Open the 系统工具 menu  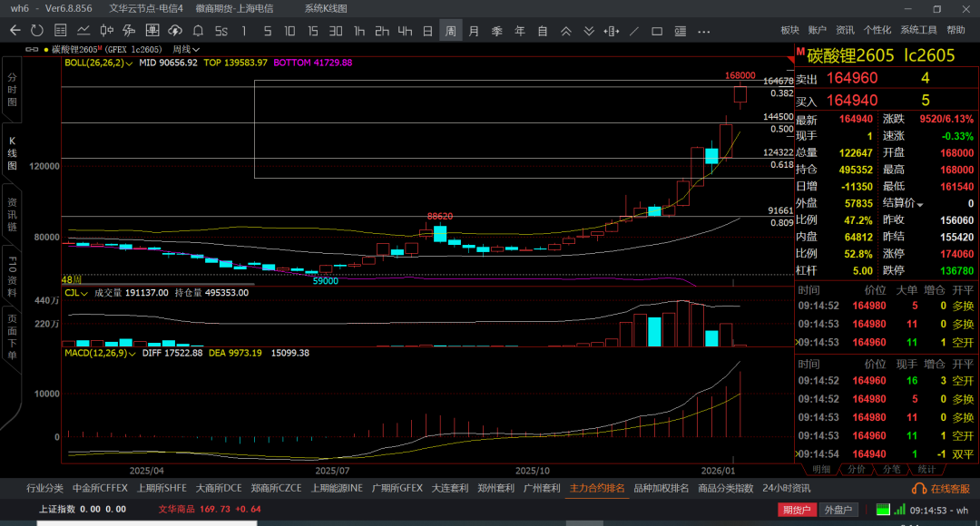click(918, 30)
